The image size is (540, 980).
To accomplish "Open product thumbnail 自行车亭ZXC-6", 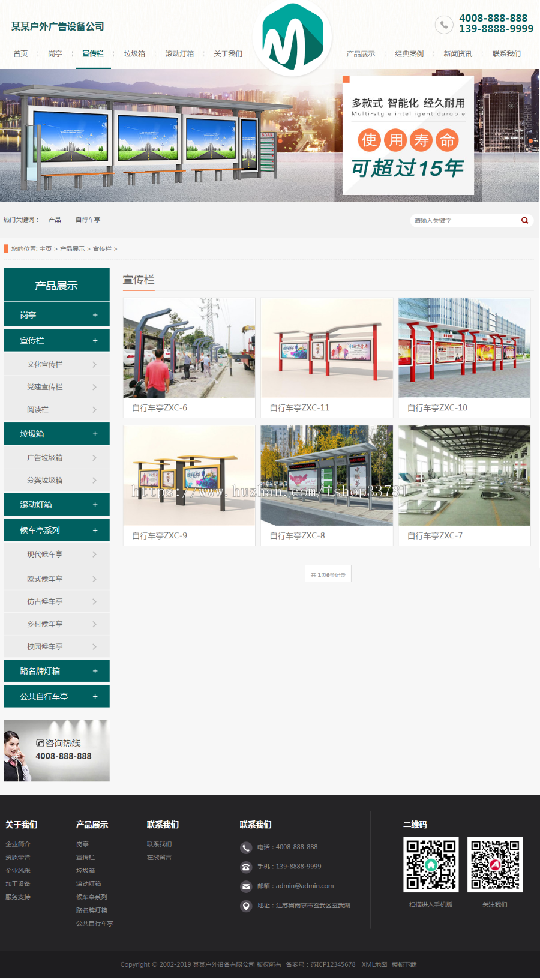I will coord(189,348).
